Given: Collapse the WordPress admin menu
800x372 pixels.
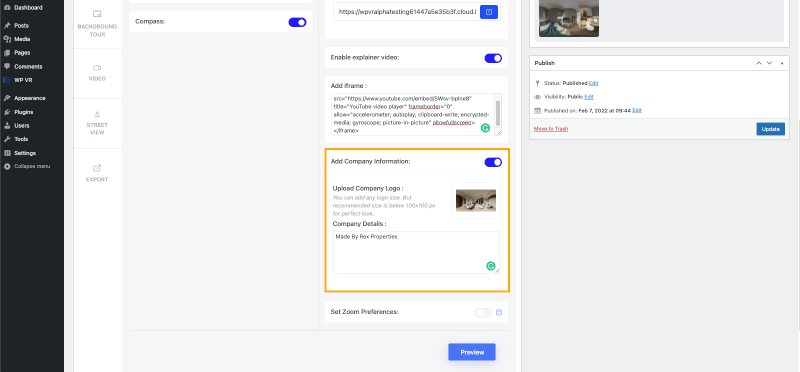Looking at the screenshot, I should [32, 166].
